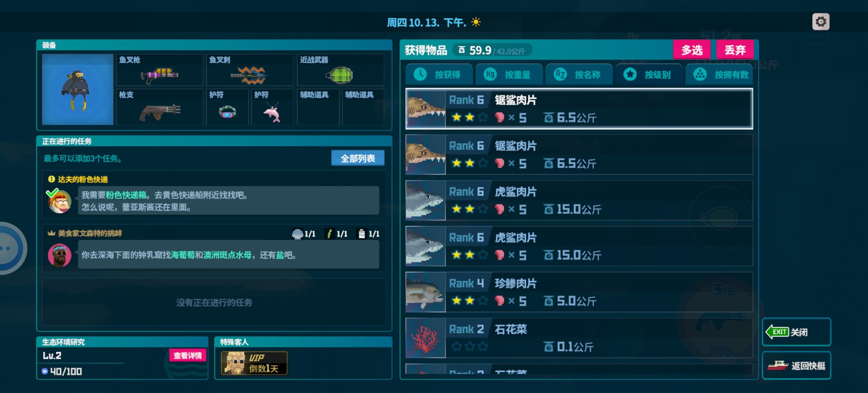868x393 pixels.
Task: Select the pink dolphin charm slot
Action: click(x=272, y=107)
